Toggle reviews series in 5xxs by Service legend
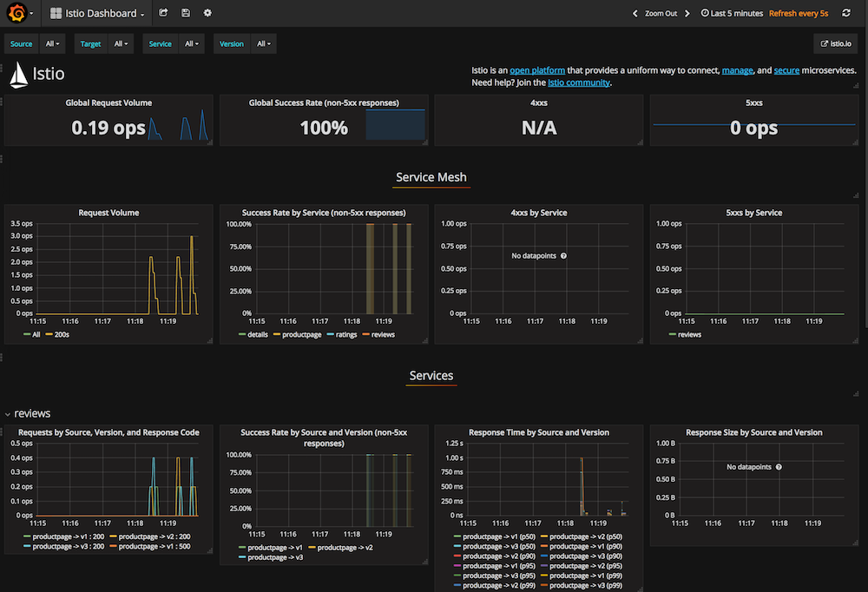 (686, 334)
